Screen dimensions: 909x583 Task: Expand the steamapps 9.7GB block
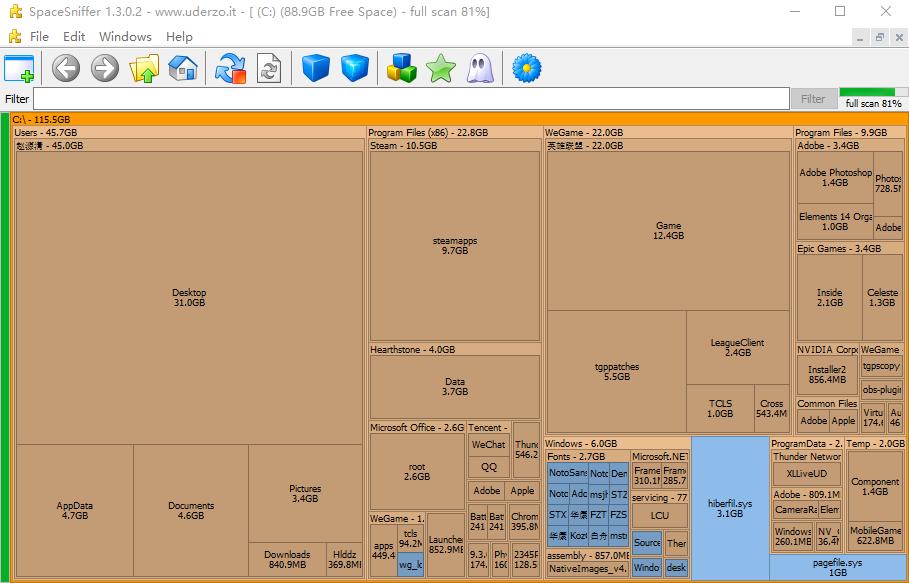(x=455, y=245)
